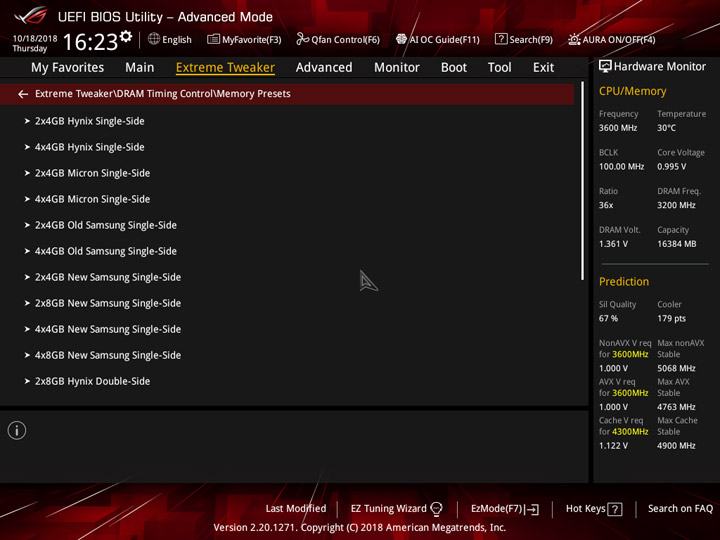Open Qfan Control(F6)
This screenshot has width=720, height=540.
point(338,39)
